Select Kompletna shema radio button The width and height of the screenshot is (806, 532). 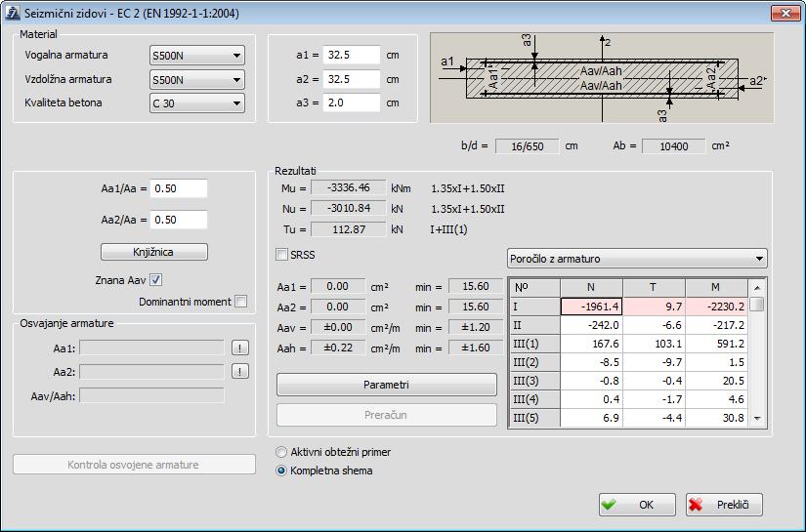[x=281, y=471]
